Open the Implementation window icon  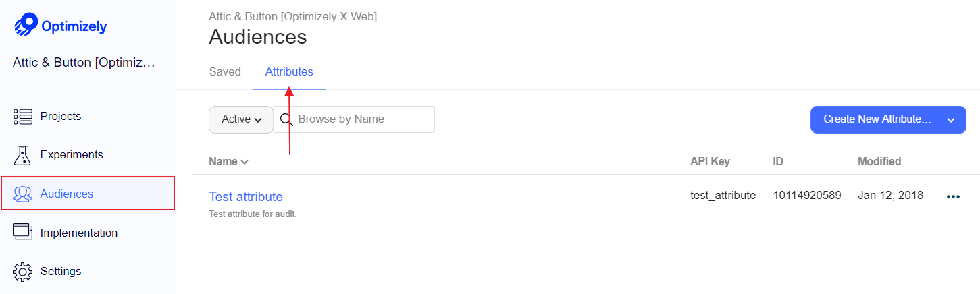click(23, 232)
